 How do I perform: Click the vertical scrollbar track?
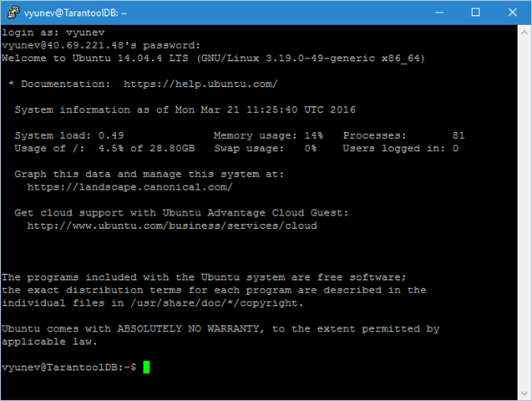[524, 209]
